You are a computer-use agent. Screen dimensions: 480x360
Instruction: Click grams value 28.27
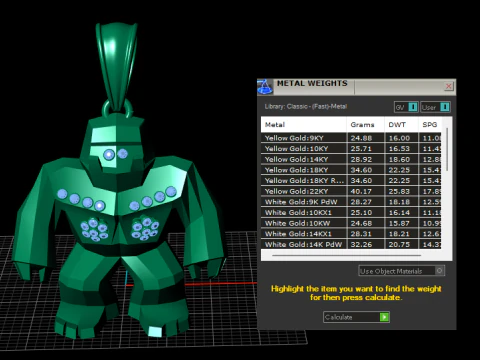click(x=361, y=202)
